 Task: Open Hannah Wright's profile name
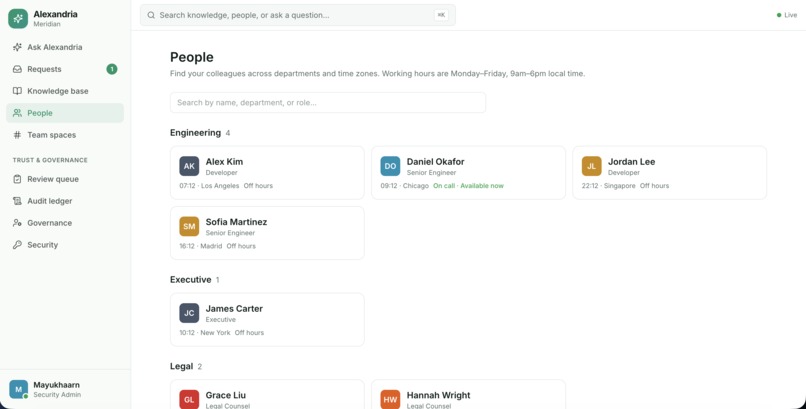coord(438,395)
